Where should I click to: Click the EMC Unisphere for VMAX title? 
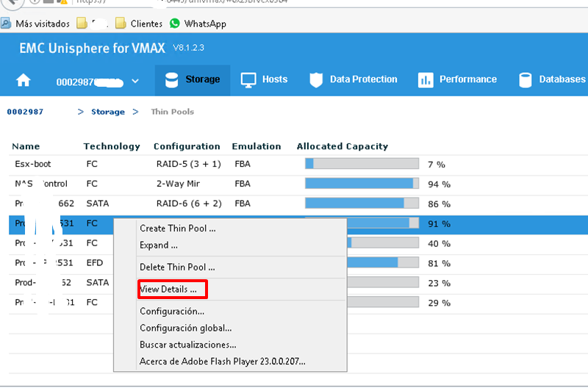point(93,48)
